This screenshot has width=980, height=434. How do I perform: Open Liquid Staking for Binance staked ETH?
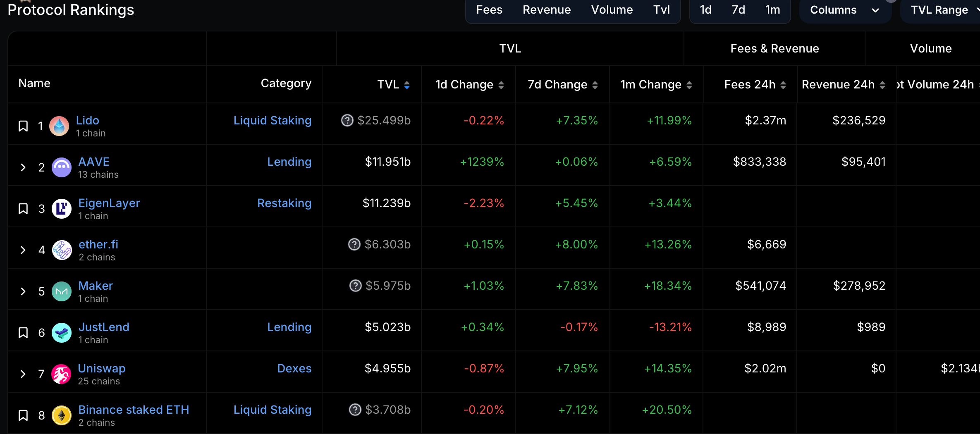(x=272, y=410)
